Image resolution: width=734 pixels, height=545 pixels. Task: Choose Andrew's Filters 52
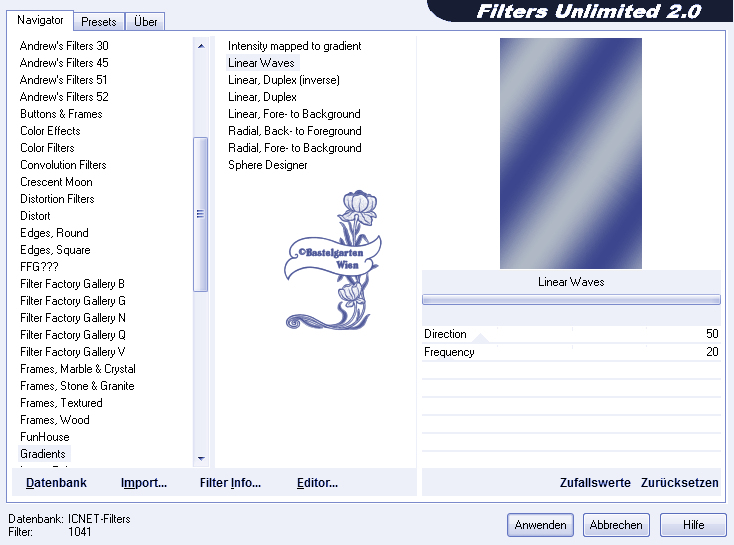(x=64, y=97)
